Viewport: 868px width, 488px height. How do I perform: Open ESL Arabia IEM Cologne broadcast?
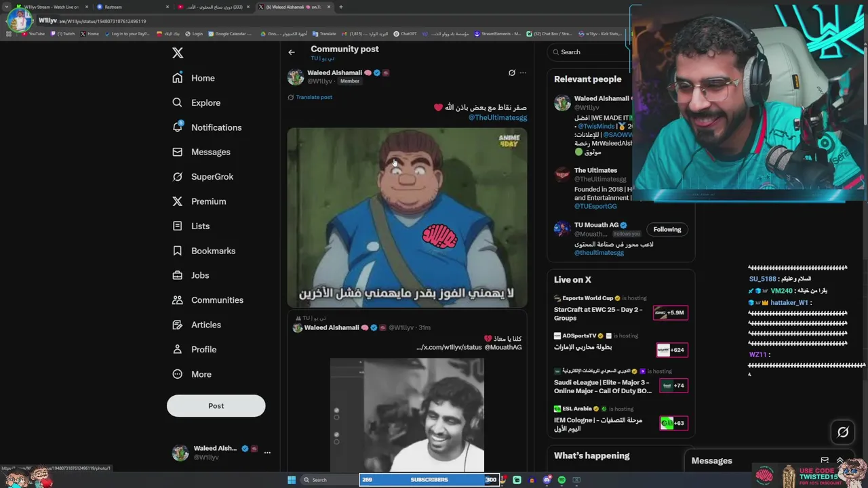point(620,420)
